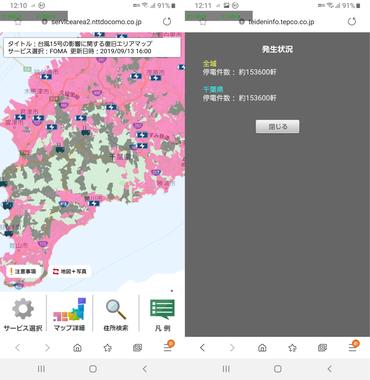Open 住所検索 address search

116,314
